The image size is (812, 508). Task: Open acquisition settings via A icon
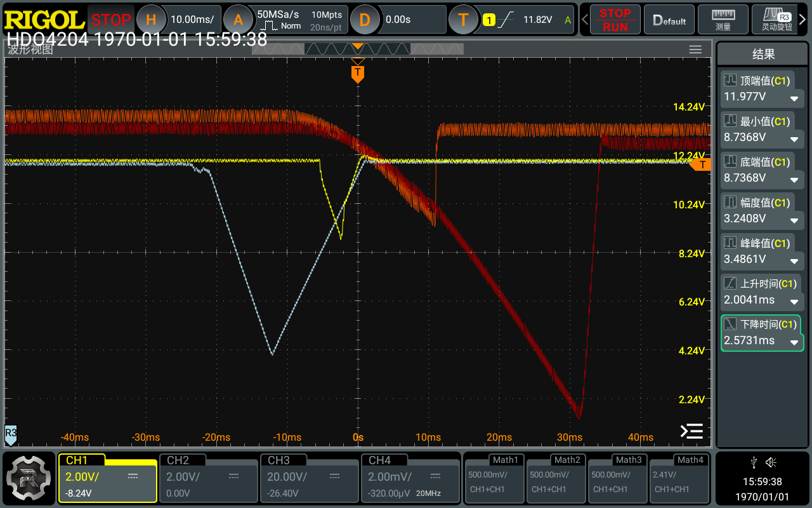238,20
